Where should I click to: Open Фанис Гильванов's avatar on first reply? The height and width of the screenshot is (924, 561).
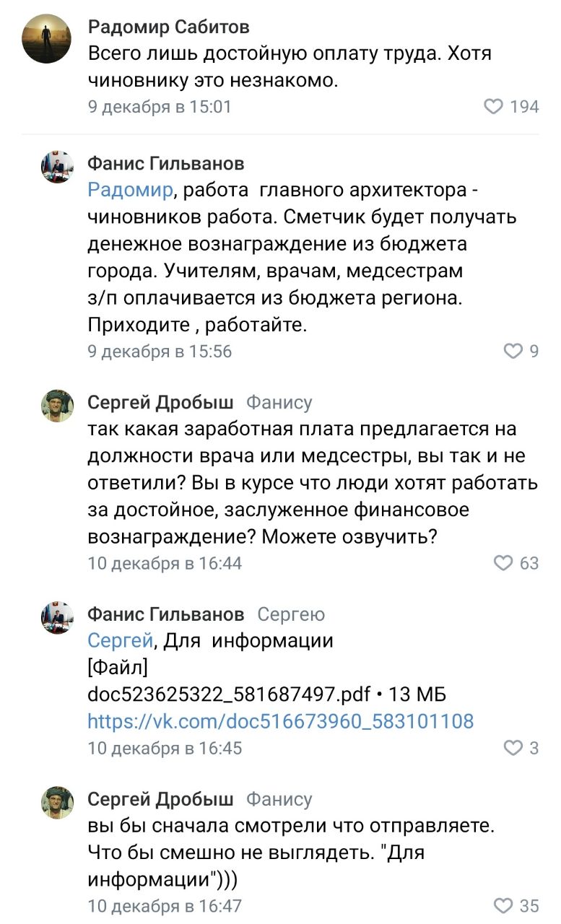point(57,168)
